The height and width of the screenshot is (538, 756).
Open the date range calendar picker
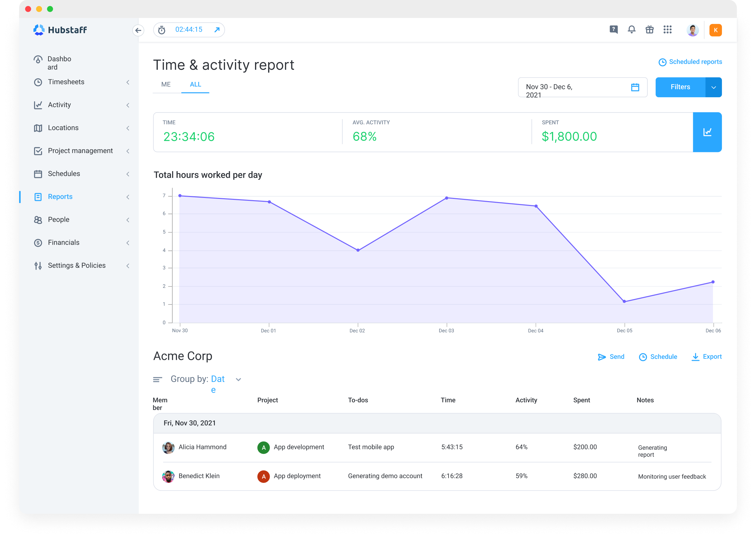pos(635,87)
